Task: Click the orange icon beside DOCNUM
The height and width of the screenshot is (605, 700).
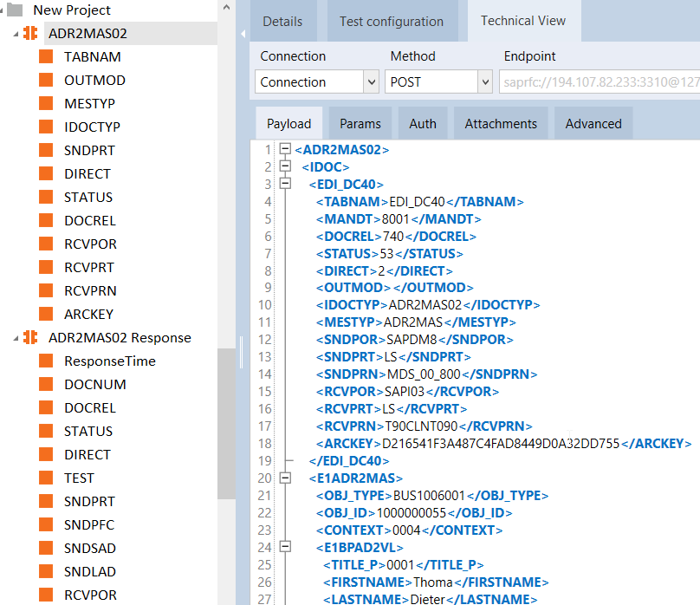Action: pos(46,385)
